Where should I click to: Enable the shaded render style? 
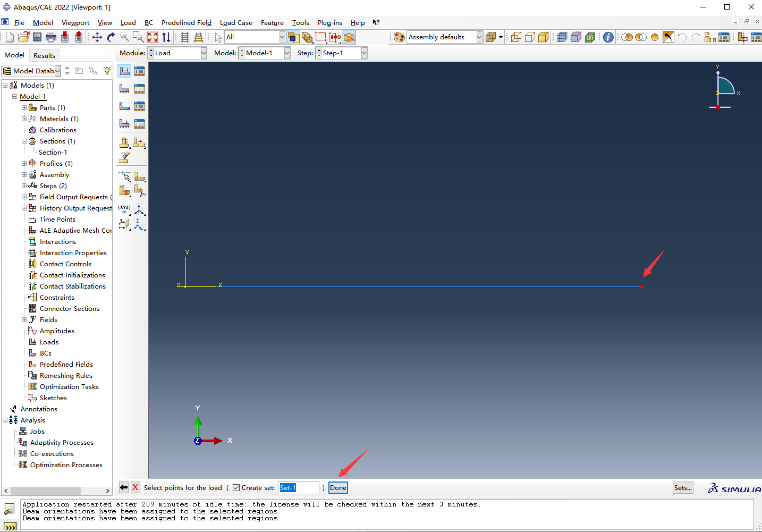coord(543,37)
